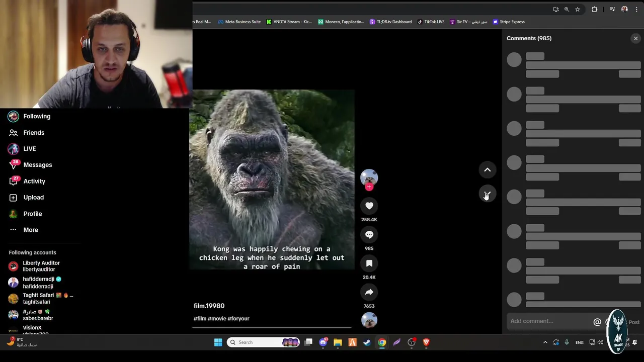This screenshot has height=362, width=644.
Task: Open VNDTA Stream bookmark
Action: (x=289, y=22)
